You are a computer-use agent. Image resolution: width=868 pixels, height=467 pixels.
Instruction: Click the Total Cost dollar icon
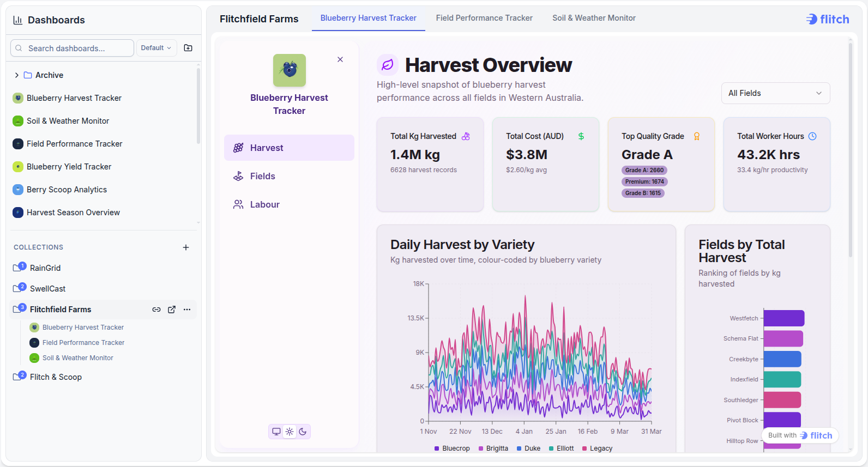click(581, 136)
